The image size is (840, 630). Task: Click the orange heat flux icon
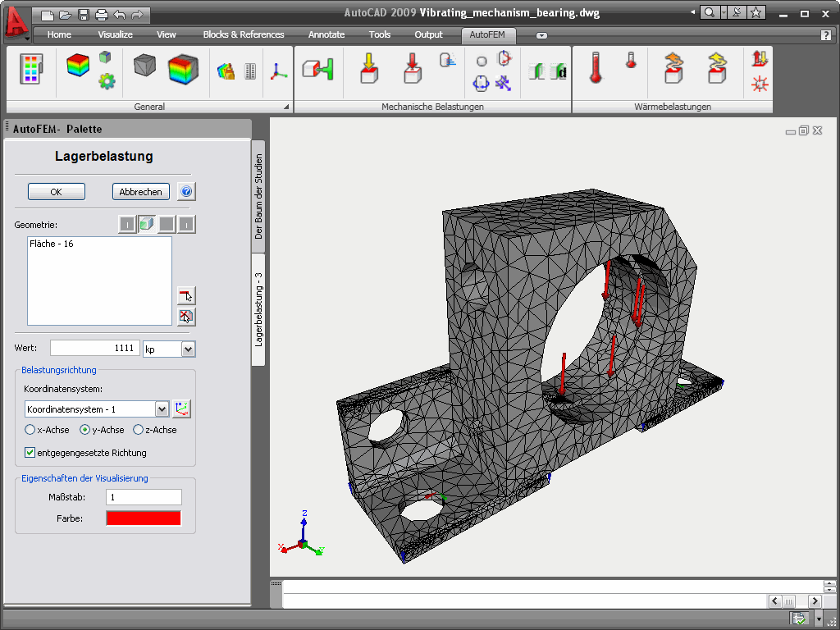click(674, 68)
